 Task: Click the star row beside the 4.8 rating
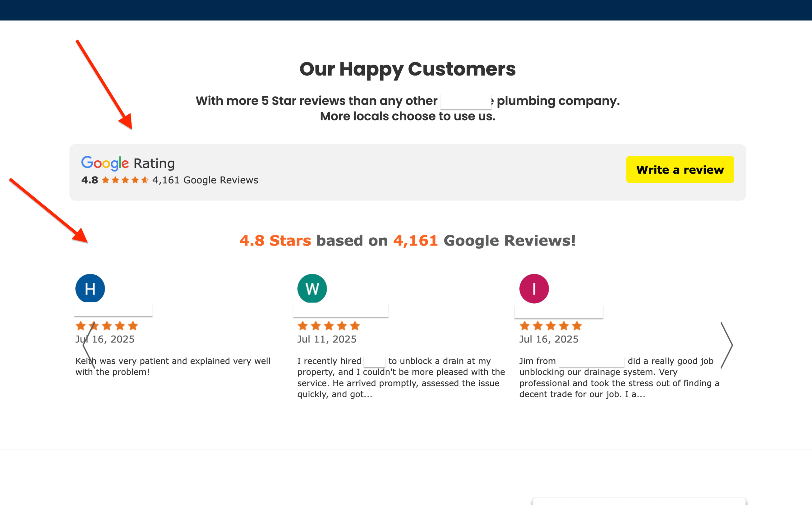125,180
